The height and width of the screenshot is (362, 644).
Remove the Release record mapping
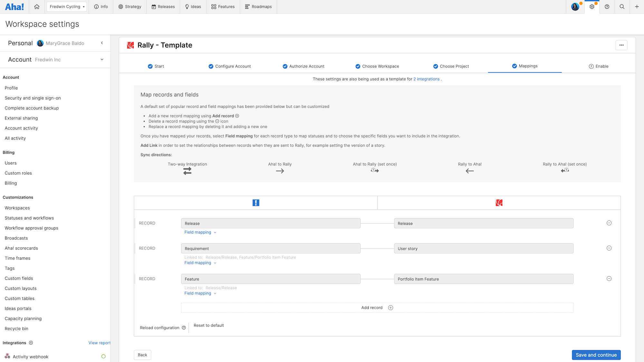pos(609,223)
